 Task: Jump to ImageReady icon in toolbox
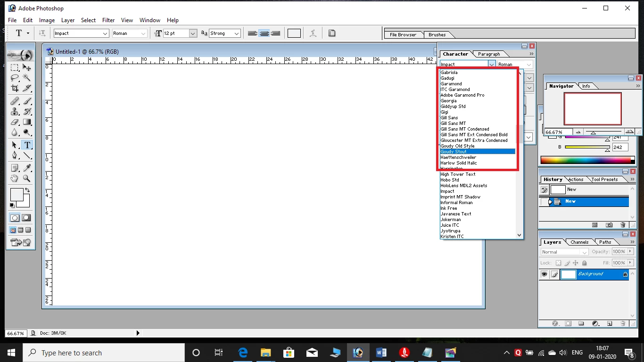pos(21,243)
